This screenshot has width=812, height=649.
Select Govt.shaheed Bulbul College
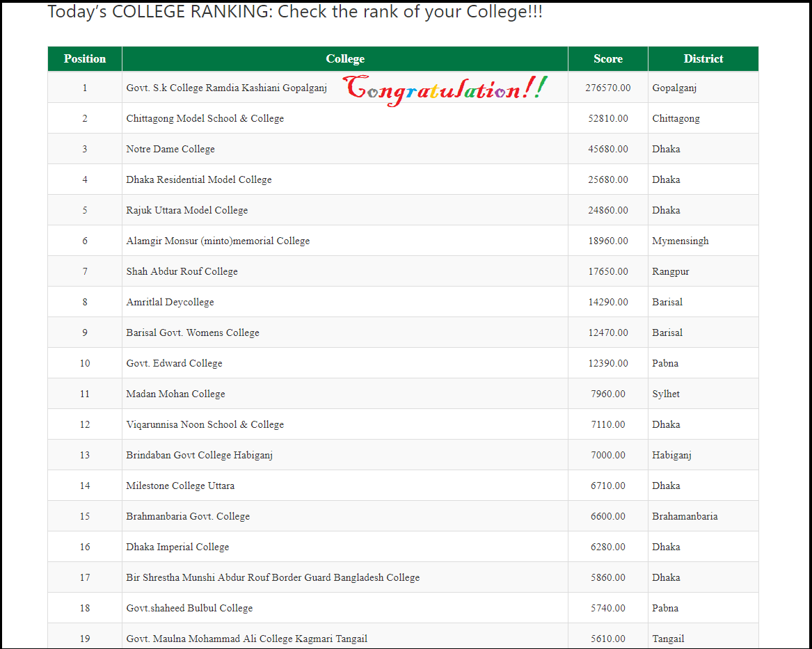(x=189, y=607)
